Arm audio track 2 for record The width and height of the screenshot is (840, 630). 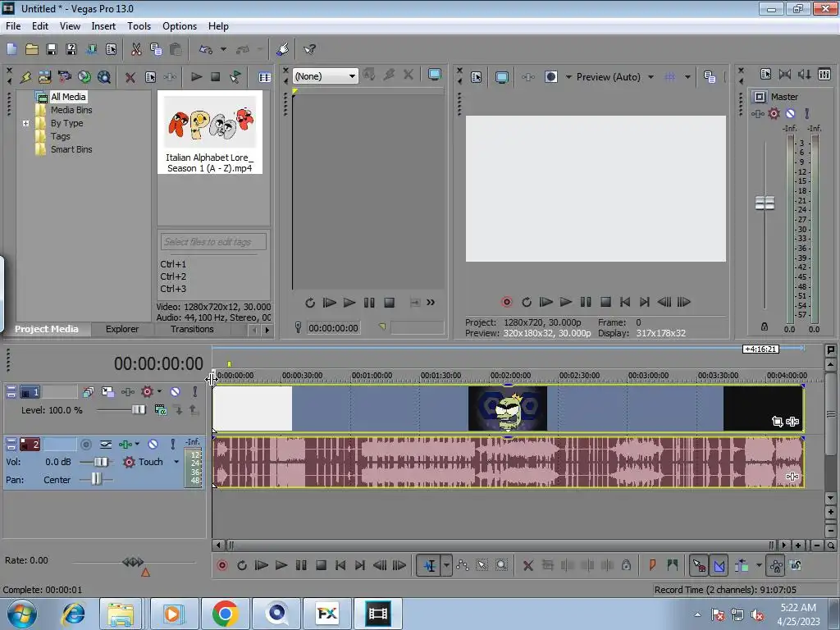click(85, 444)
